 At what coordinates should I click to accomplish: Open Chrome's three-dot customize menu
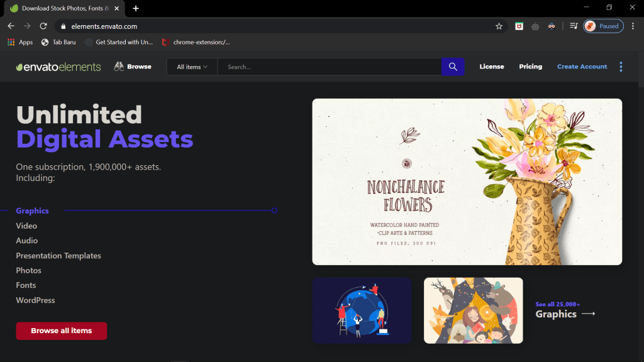pyautogui.click(x=633, y=26)
